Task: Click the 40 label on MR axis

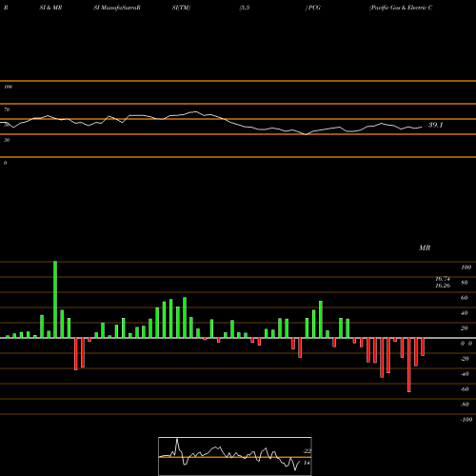Action: coord(465,313)
